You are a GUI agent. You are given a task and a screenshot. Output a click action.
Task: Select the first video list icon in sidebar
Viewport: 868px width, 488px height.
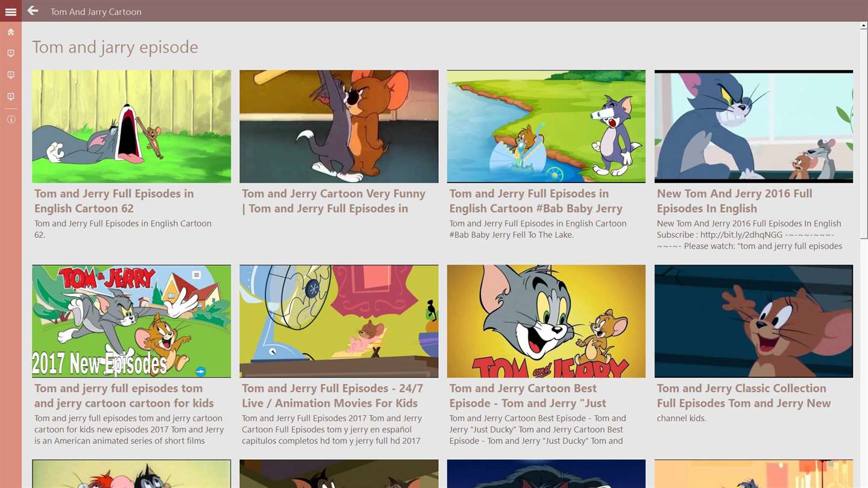point(11,54)
